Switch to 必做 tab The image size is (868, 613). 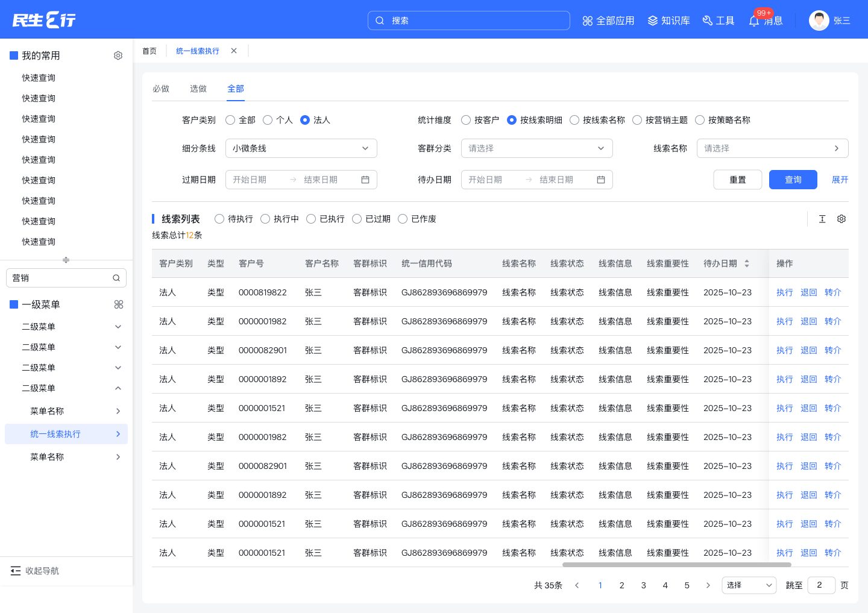[x=161, y=89]
